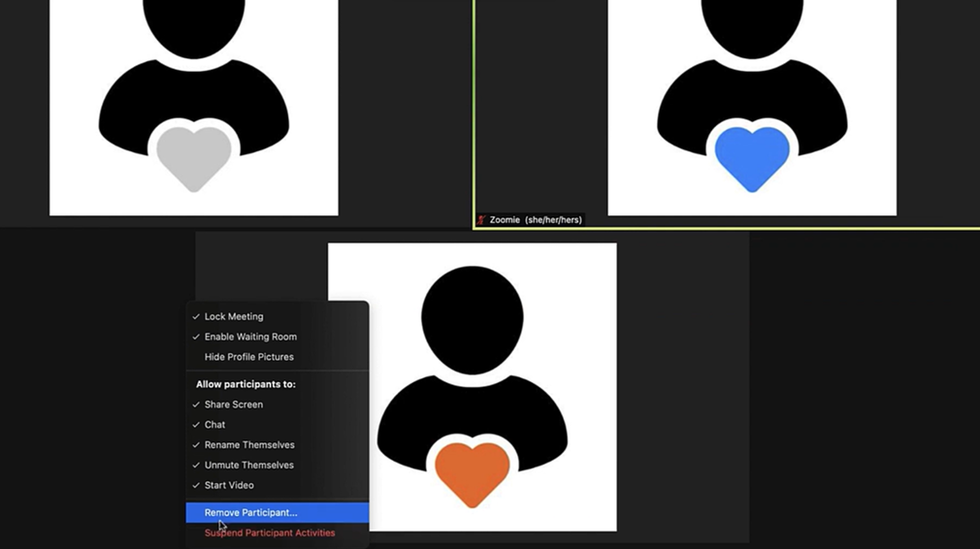
Task: Toggle the Chat permission for participants
Action: pos(214,425)
